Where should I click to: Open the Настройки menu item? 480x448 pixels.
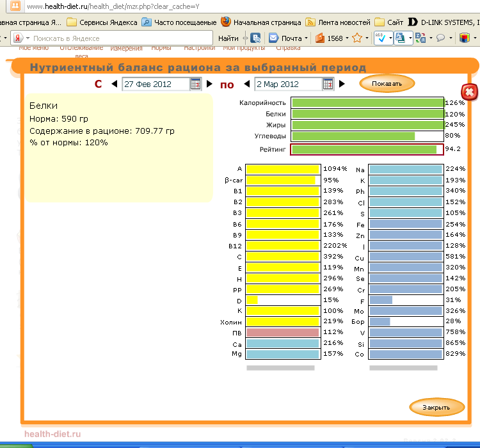[x=199, y=48]
